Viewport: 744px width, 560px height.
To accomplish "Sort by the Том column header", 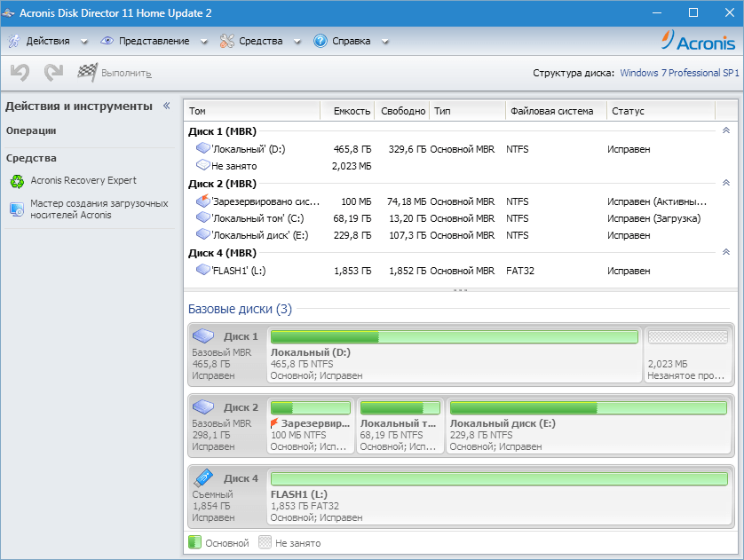I will [x=252, y=111].
